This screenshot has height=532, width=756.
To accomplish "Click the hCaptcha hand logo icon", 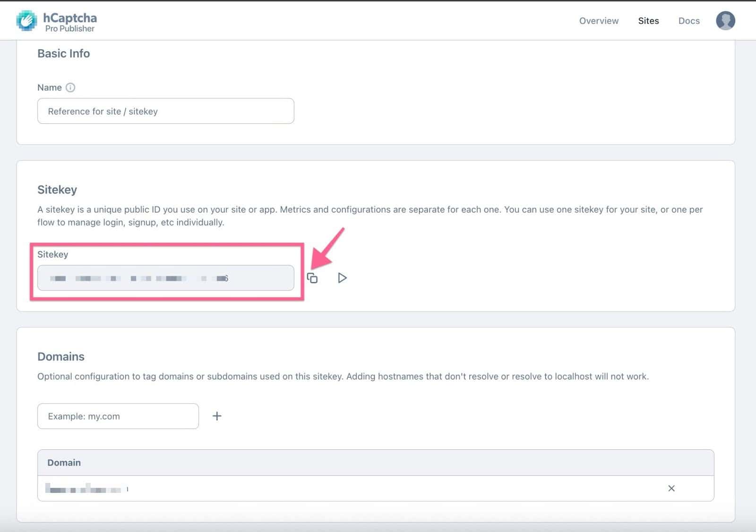I will coord(27,20).
